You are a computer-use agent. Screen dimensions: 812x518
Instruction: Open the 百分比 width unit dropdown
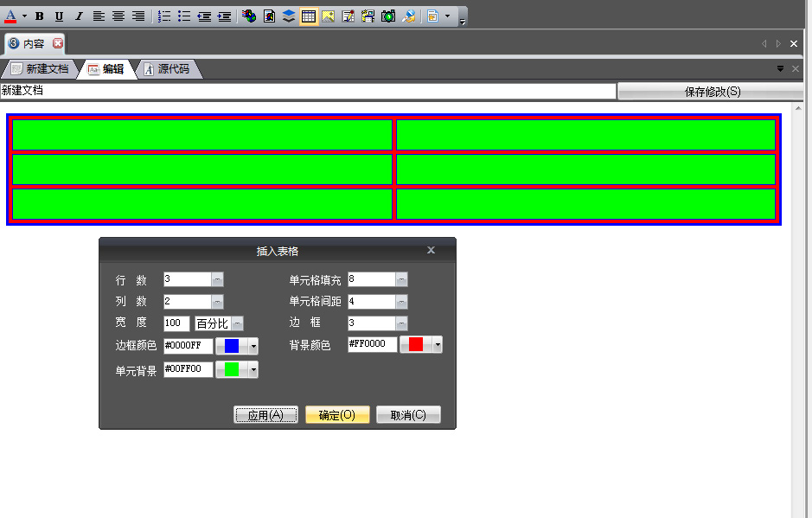[237, 323]
